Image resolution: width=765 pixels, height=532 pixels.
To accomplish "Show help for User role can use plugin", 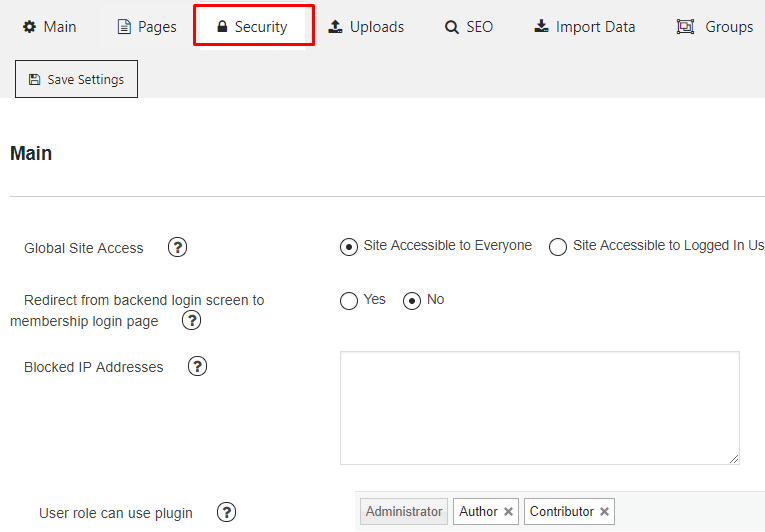I will [x=226, y=512].
